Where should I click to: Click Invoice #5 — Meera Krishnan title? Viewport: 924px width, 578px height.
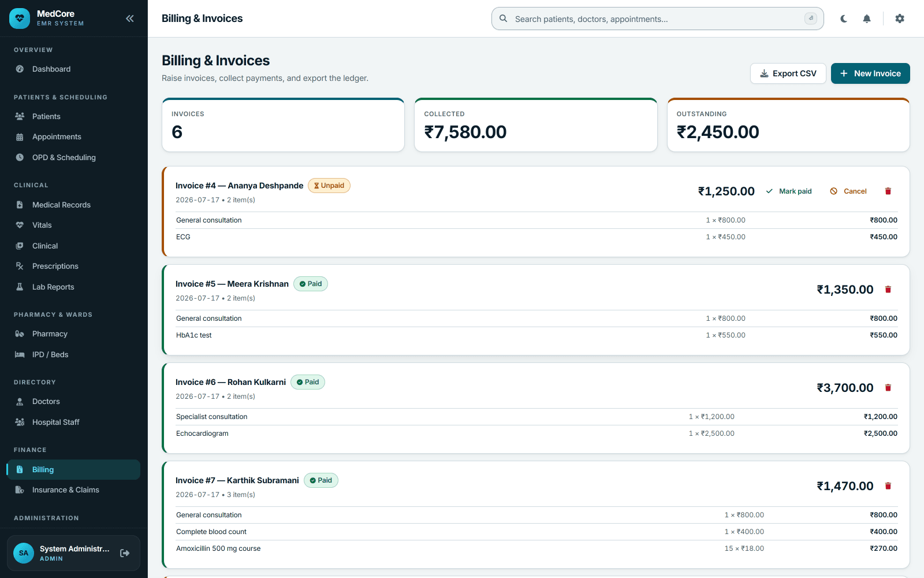(232, 284)
